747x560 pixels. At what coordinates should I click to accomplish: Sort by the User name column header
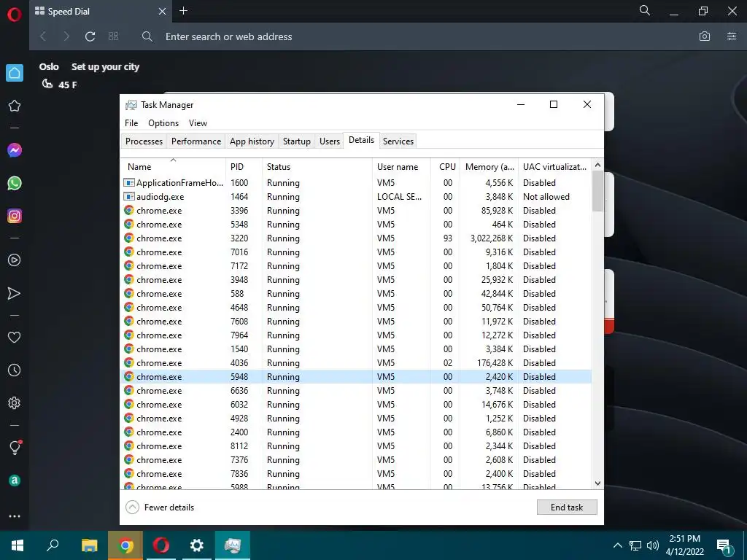[402, 167]
